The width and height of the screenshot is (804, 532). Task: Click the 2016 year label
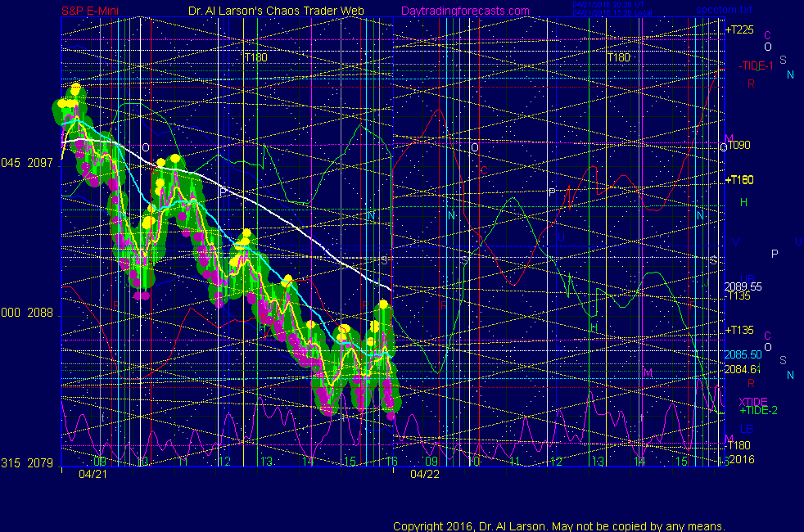pyautogui.click(x=742, y=459)
